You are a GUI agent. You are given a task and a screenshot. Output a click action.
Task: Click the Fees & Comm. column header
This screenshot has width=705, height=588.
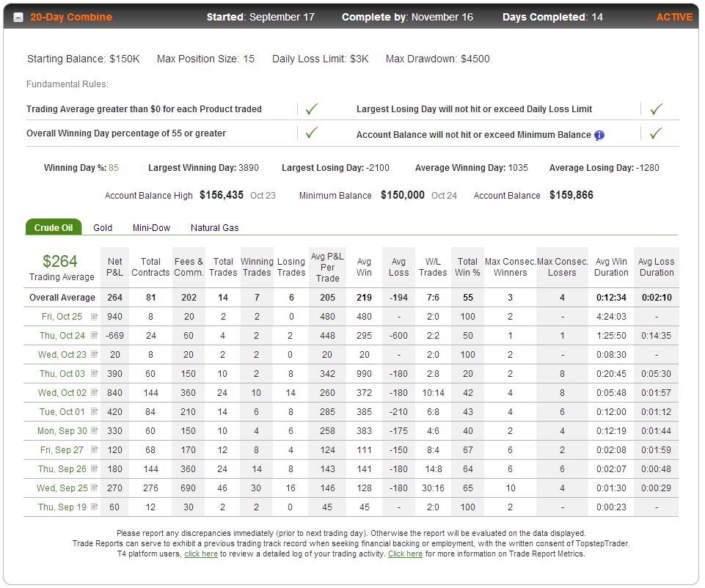[189, 267]
